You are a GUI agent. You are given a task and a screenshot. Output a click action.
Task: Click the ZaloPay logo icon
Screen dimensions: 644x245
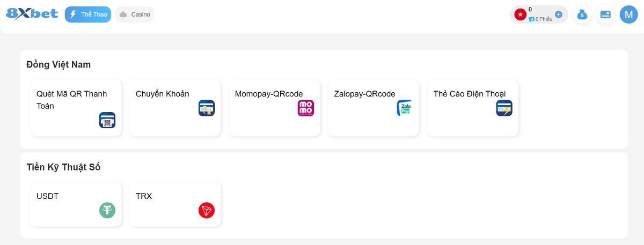[x=405, y=108]
